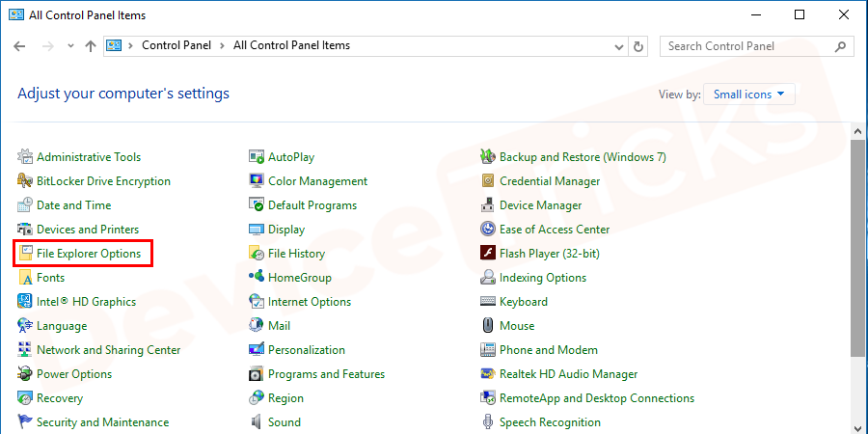
Task: Click the Default Programs icon
Action: [257, 205]
